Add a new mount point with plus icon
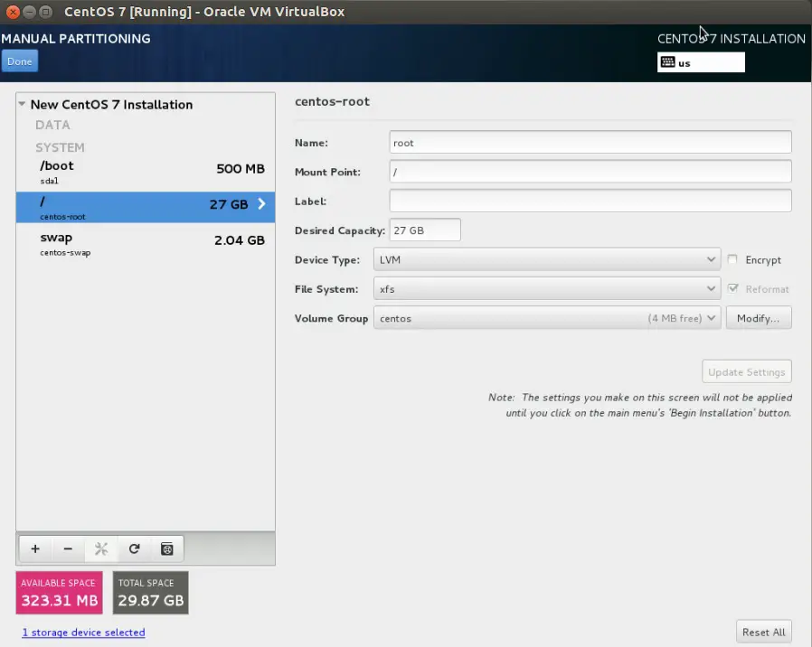Screen dimensions: 812x647 pyautogui.click(x=35, y=549)
